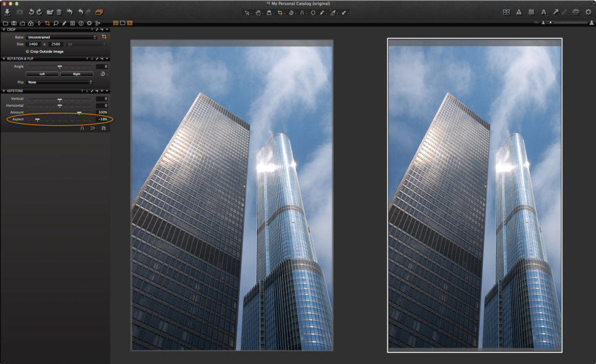
Task: Toggle the multi-image viewer layout
Action: 116,23
